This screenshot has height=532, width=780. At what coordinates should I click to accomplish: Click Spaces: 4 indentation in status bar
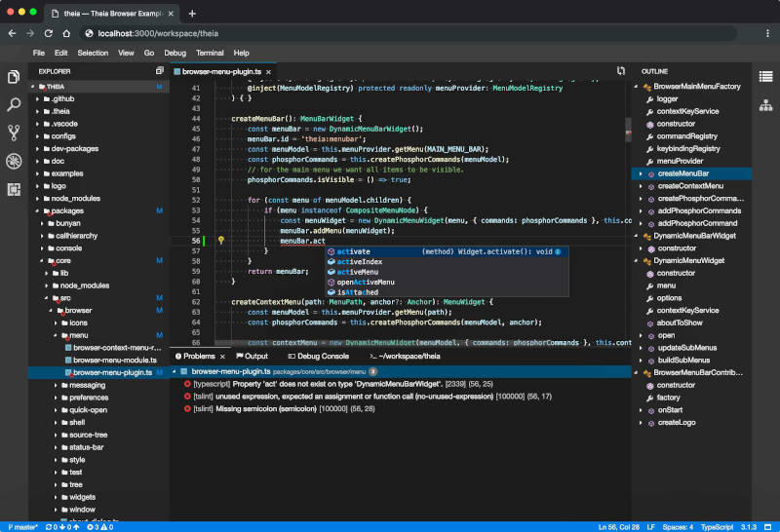678,527
